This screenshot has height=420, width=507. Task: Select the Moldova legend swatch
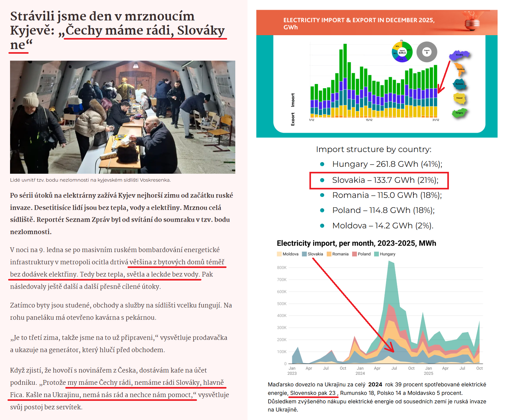coord(279,254)
